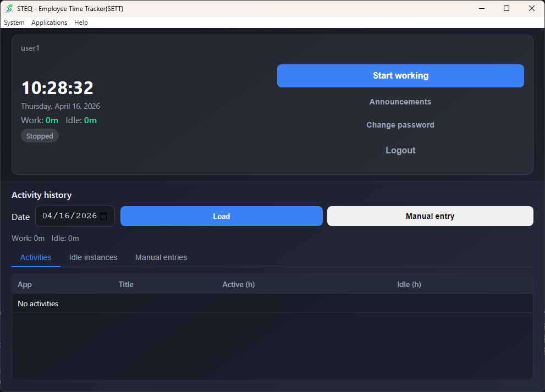This screenshot has height=392, width=545.
Task: Click the user1 username label
Action: click(30, 48)
